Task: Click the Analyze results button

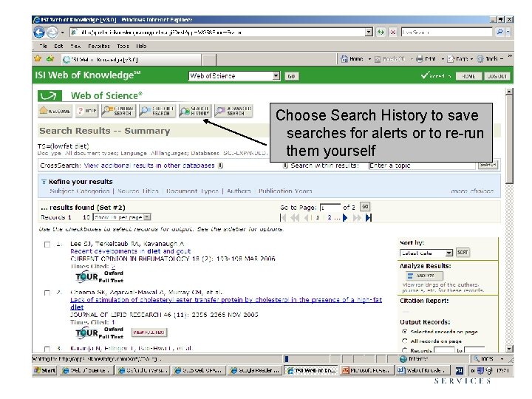Action: tap(424, 276)
